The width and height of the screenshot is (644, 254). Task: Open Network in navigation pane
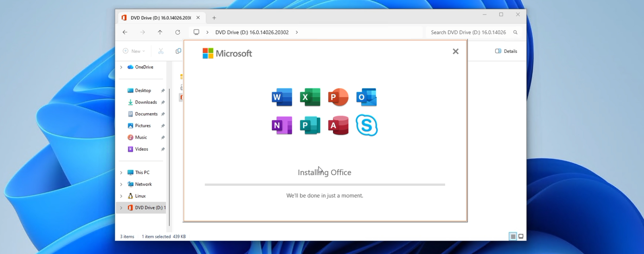point(139,184)
